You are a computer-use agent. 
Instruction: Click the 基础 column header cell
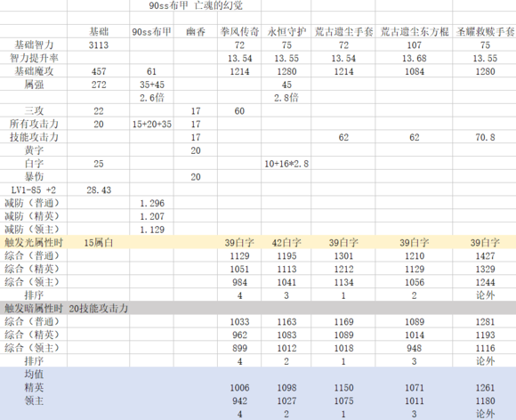(x=99, y=32)
